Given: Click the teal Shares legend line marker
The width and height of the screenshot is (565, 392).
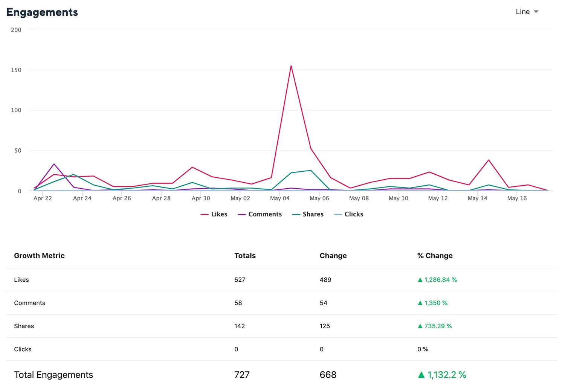Looking at the screenshot, I should [x=296, y=214].
